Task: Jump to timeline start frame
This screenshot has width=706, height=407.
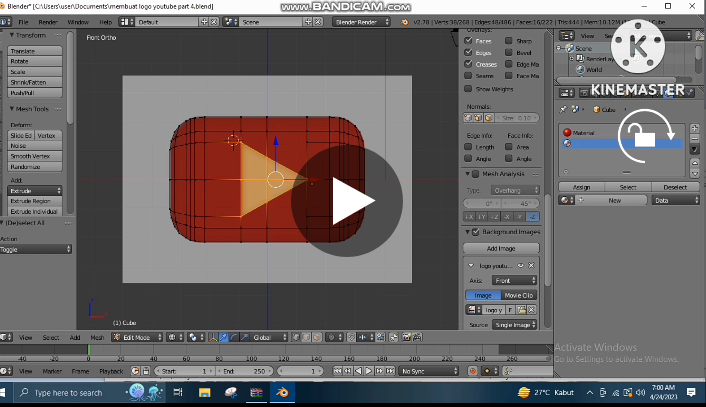Action: [x=337, y=371]
